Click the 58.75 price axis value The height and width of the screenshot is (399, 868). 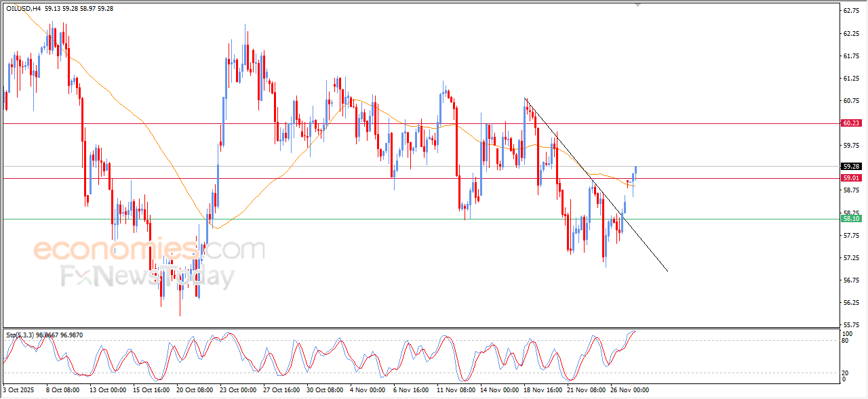pyautogui.click(x=852, y=190)
